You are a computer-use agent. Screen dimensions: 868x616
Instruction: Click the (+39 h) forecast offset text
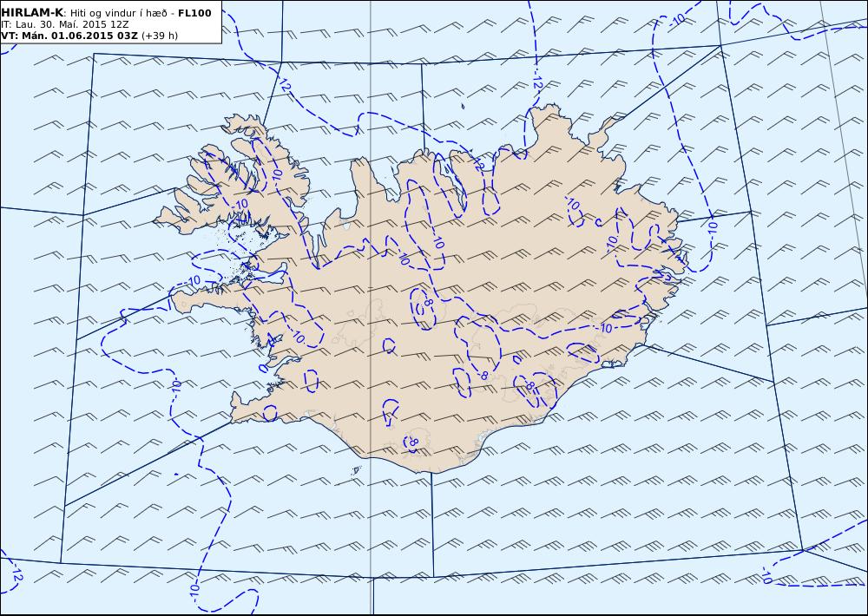pyautogui.click(x=160, y=36)
